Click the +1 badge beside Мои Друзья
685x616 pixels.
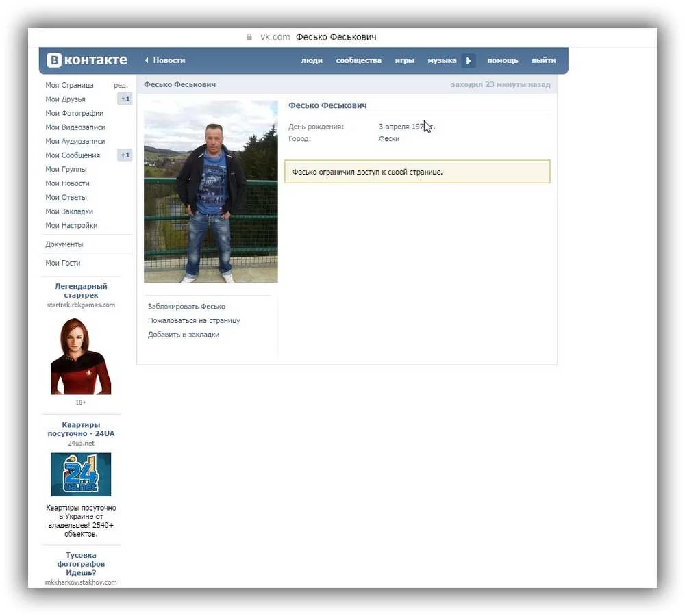[x=125, y=99]
